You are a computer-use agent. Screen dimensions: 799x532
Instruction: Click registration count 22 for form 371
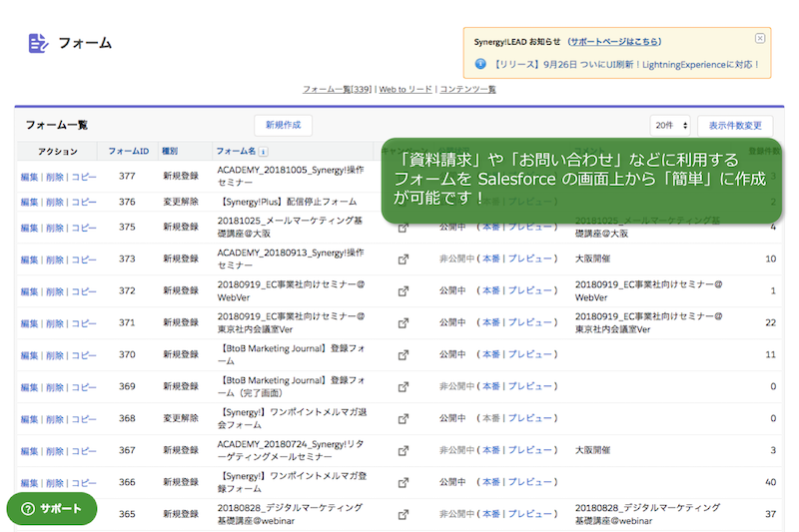(770, 322)
